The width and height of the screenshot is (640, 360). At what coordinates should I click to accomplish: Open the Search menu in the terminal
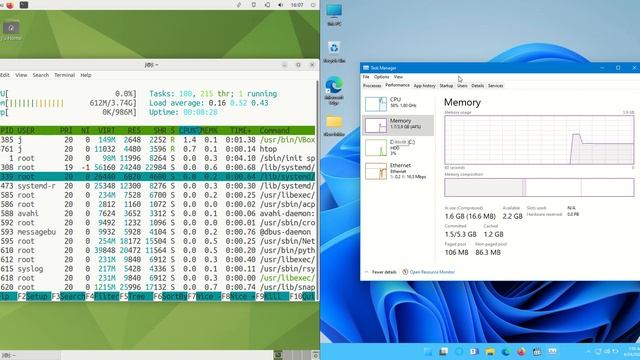click(x=41, y=75)
